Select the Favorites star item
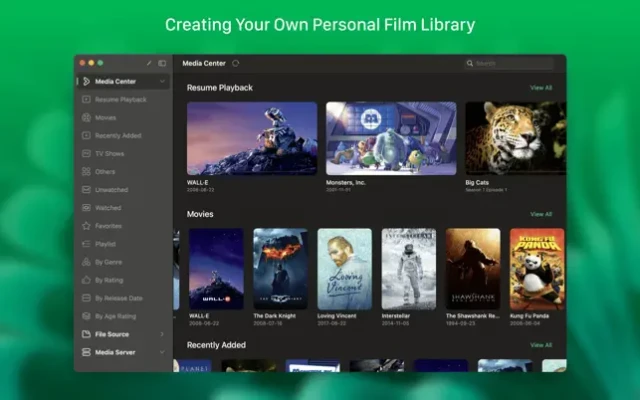Screen dimensions: 640x400 (108, 226)
